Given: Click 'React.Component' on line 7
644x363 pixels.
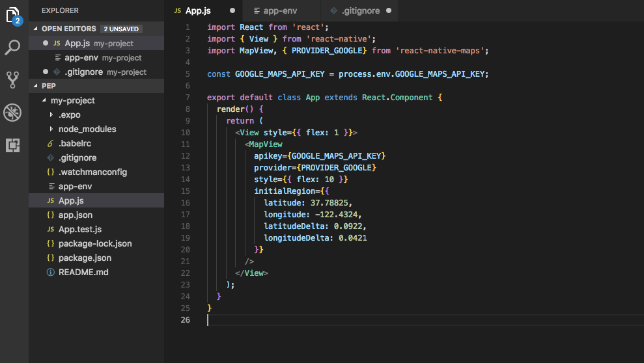Looking at the screenshot, I should coord(397,97).
